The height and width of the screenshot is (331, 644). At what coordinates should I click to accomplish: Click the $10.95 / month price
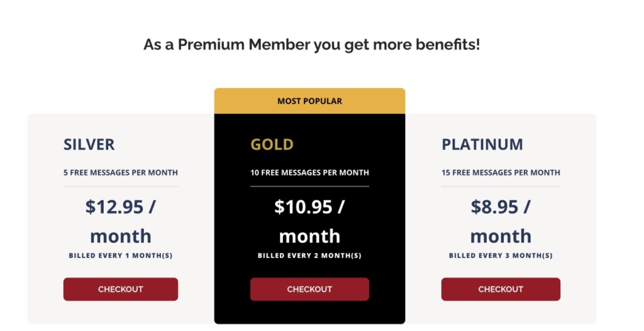[309, 221]
